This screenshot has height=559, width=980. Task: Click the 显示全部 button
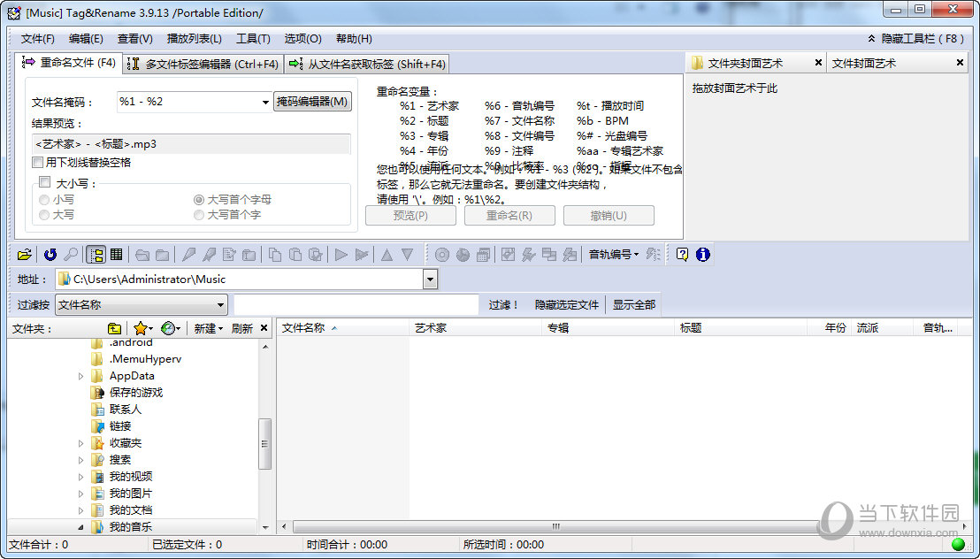coord(634,305)
